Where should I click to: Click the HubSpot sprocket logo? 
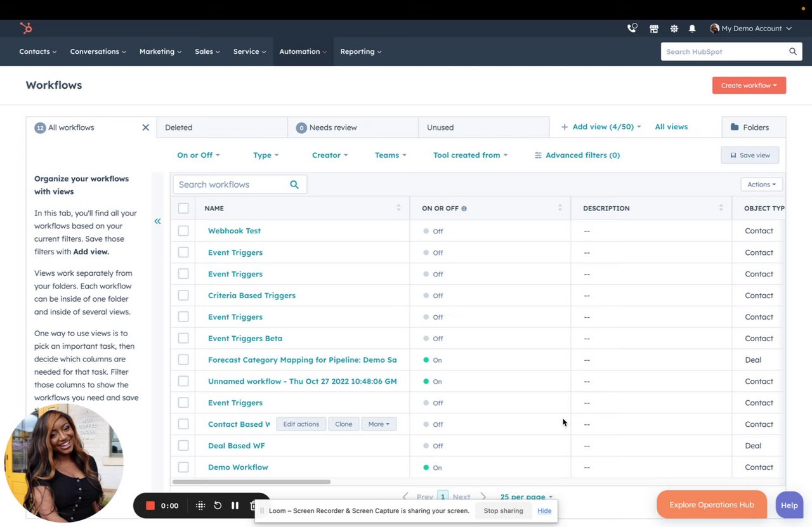tap(25, 28)
